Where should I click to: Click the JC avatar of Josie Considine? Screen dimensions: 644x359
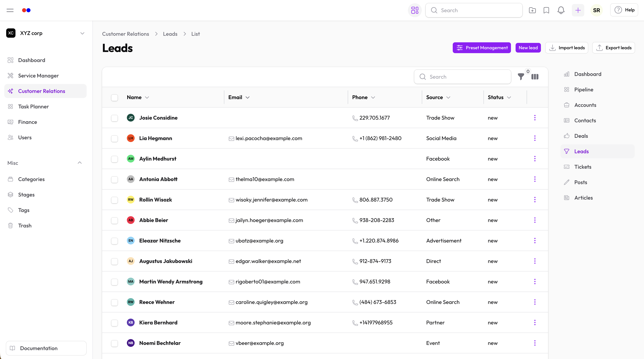[x=131, y=118]
